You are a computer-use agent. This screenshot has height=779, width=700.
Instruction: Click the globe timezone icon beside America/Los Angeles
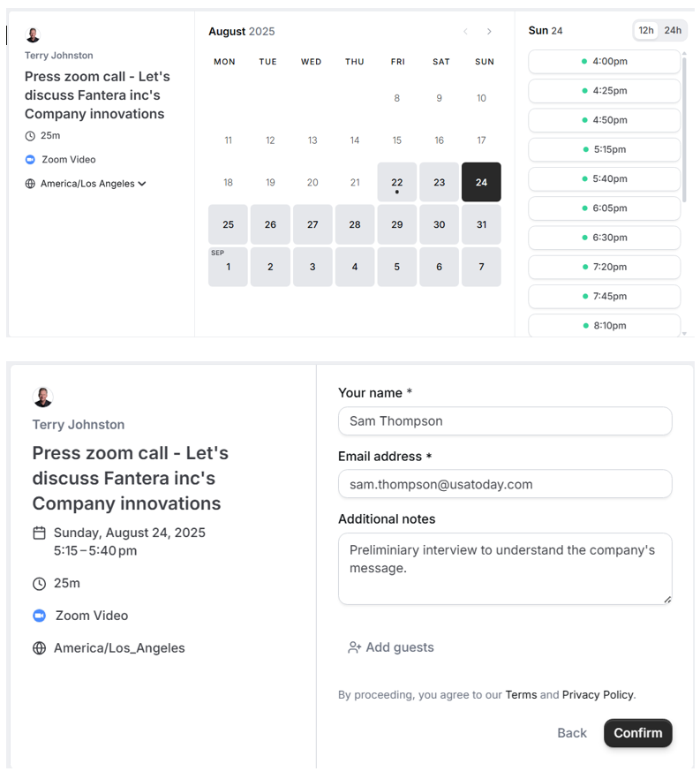[x=30, y=184]
